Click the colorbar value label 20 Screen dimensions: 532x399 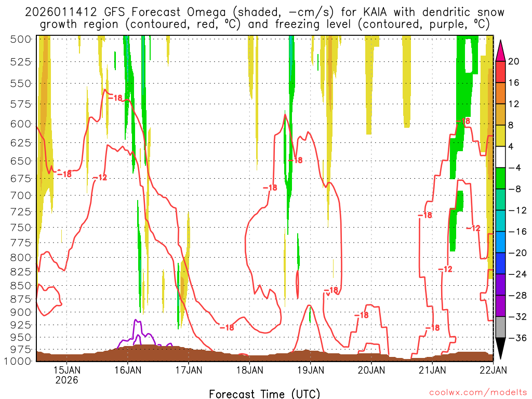[x=513, y=61]
